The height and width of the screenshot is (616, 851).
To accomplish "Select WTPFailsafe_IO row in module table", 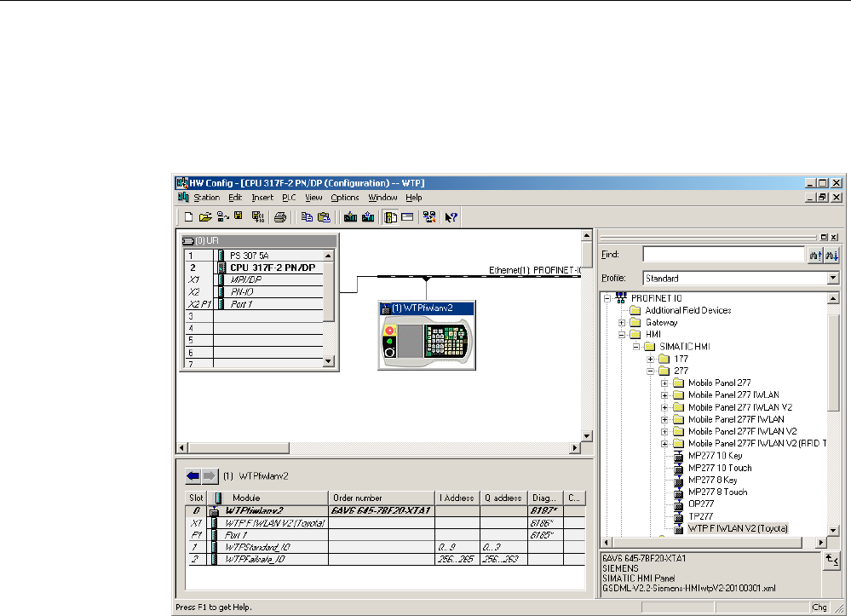I will pos(385,559).
